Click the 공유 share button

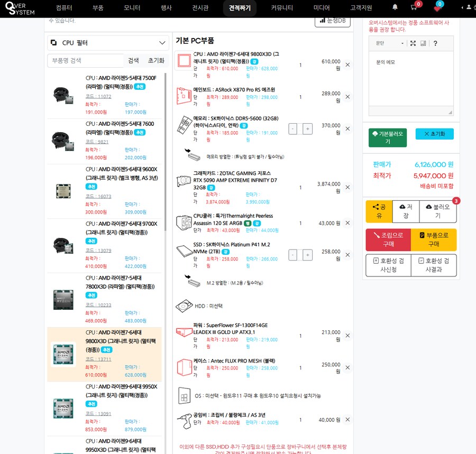pyautogui.click(x=379, y=211)
